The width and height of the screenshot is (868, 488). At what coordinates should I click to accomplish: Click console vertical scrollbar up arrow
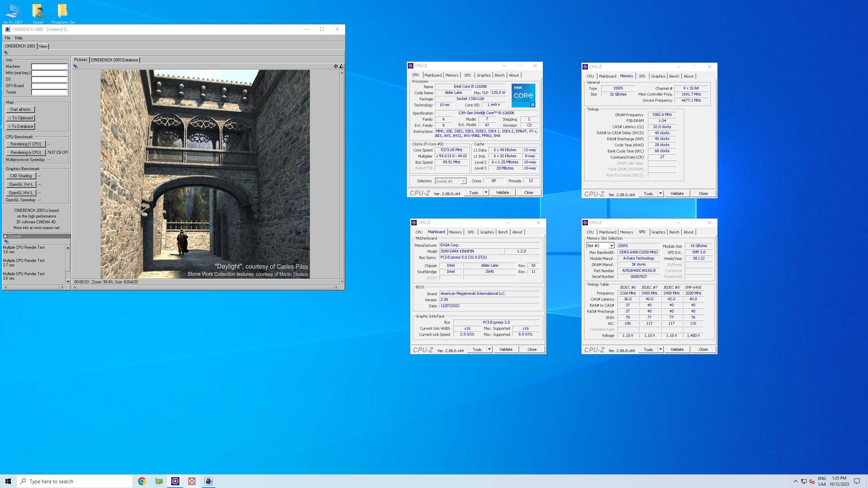pyautogui.click(x=68, y=247)
